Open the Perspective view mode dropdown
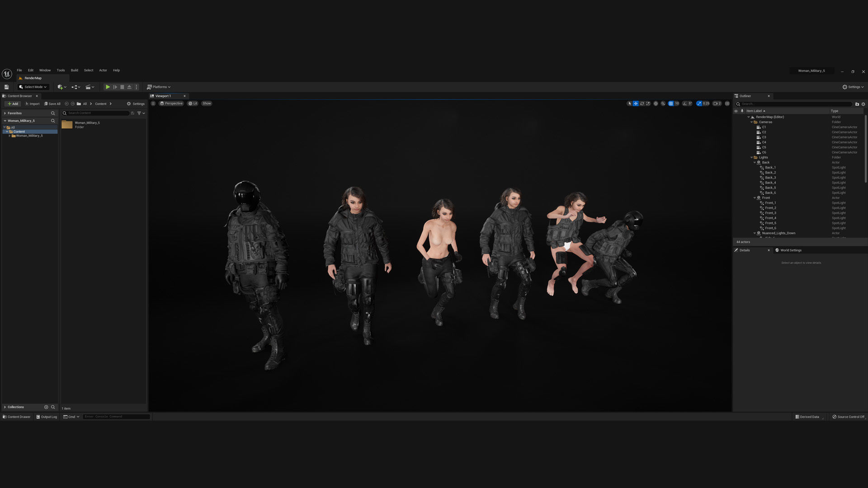This screenshot has height=488, width=868. 171,103
